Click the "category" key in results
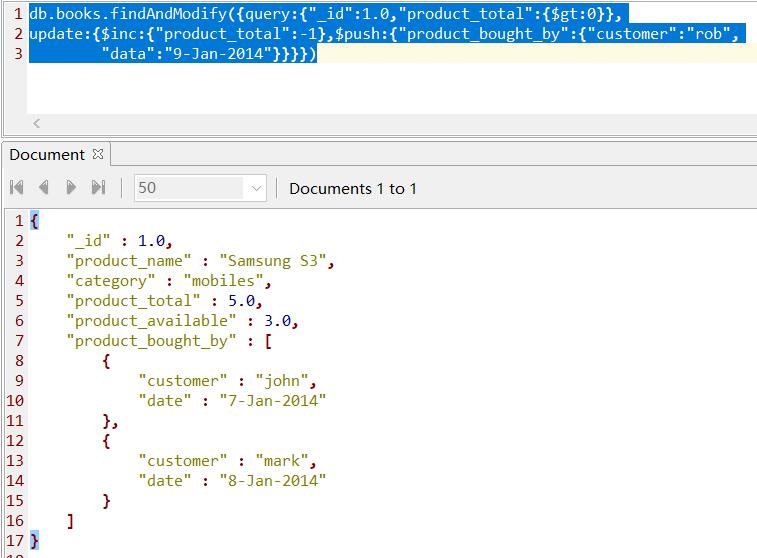The width and height of the screenshot is (757, 558). pyautogui.click(x=111, y=281)
